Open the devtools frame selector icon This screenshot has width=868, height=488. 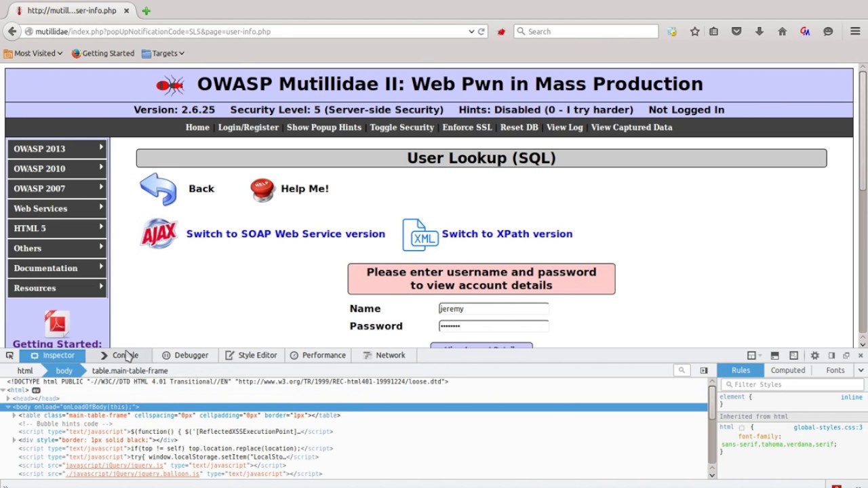(x=751, y=355)
